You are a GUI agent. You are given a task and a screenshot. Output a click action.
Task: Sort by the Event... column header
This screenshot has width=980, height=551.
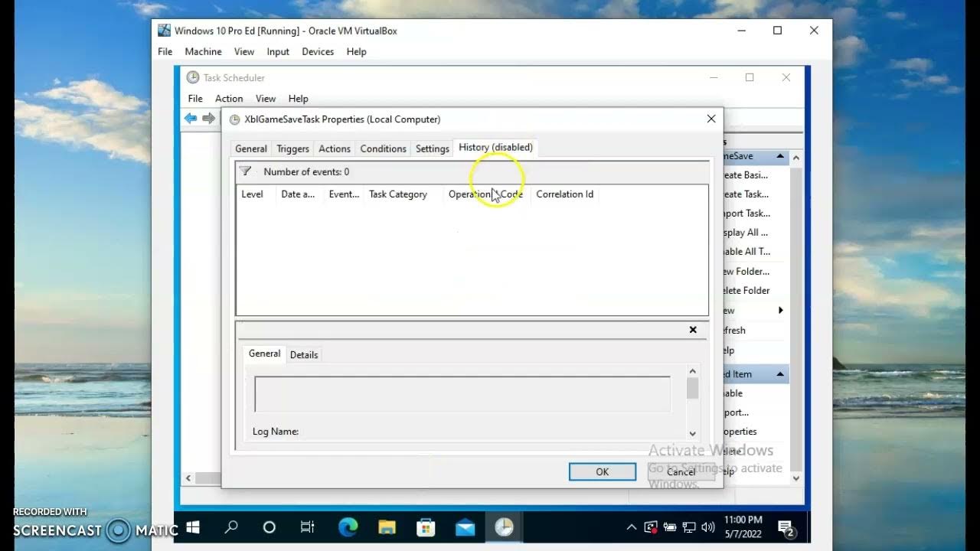344,194
